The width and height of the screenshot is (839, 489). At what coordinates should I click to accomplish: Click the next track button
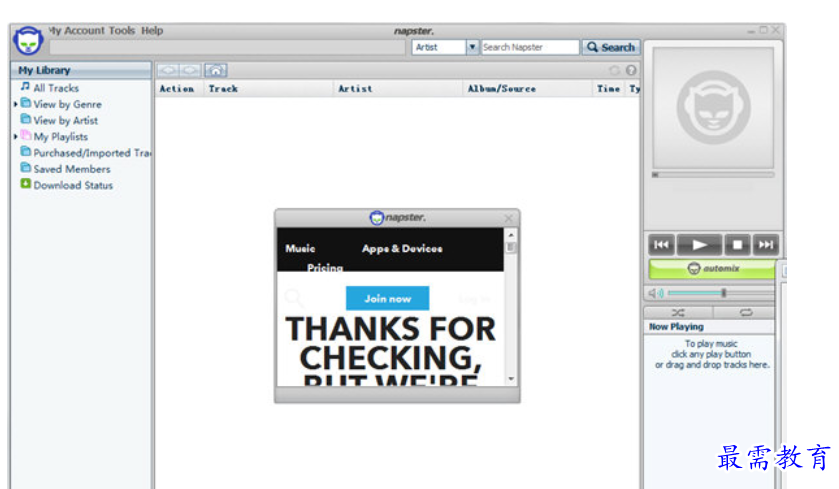[765, 245]
